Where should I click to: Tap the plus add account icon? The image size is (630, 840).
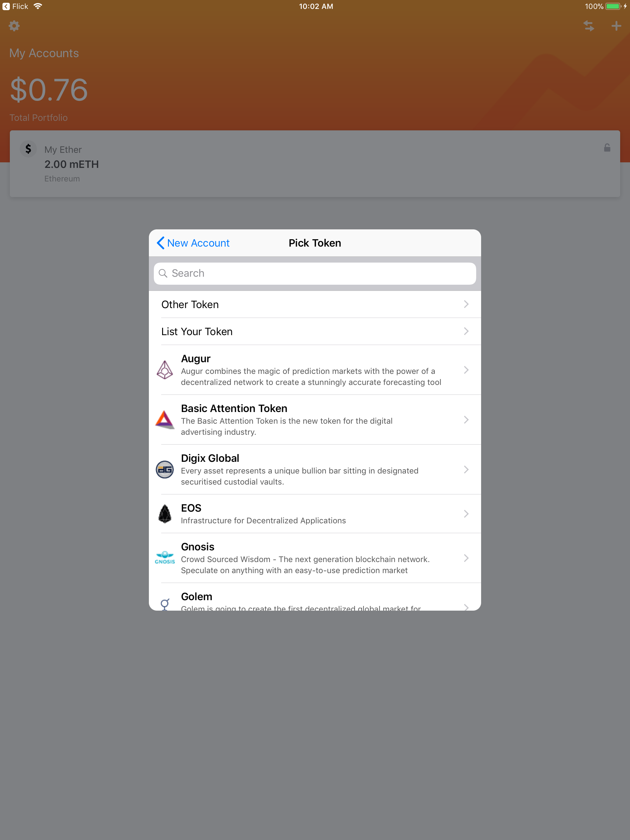pyautogui.click(x=616, y=26)
